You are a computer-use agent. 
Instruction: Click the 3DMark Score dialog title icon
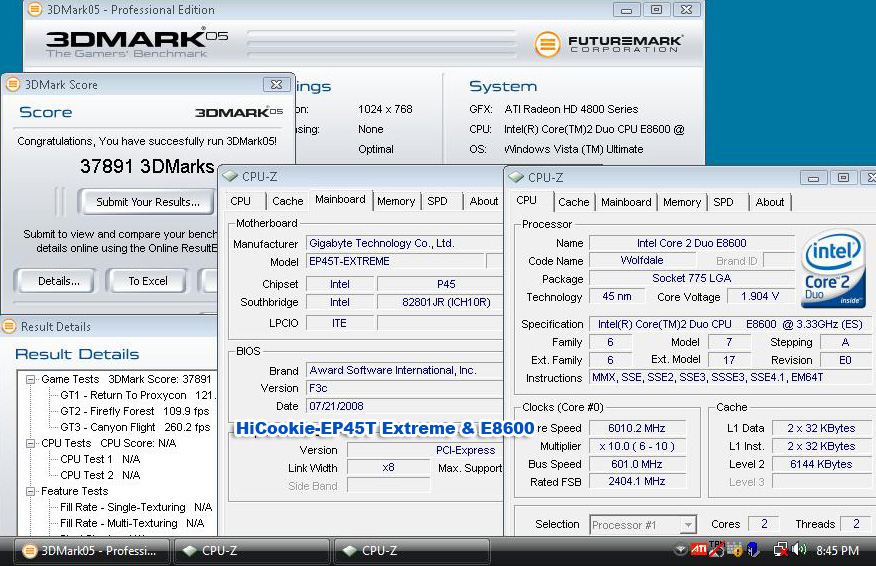tap(13, 84)
